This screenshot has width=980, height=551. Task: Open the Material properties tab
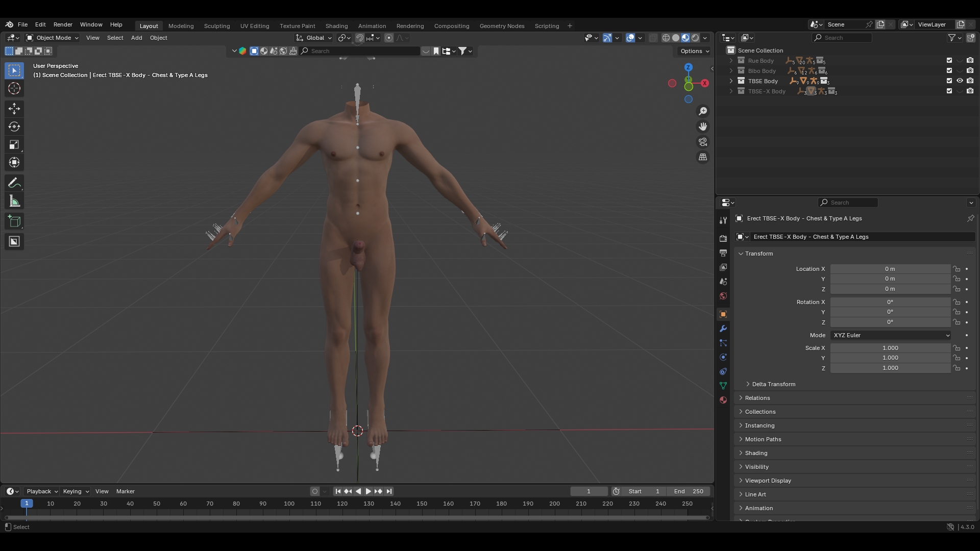point(723,400)
